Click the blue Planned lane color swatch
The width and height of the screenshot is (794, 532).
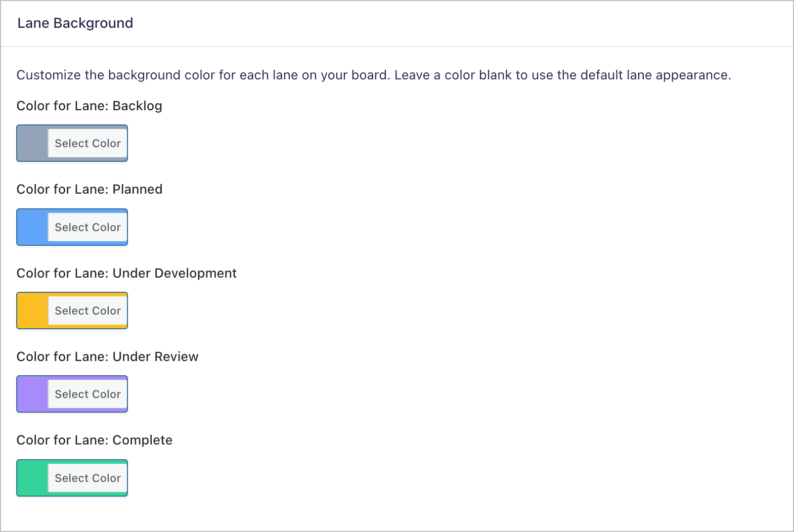coord(32,227)
